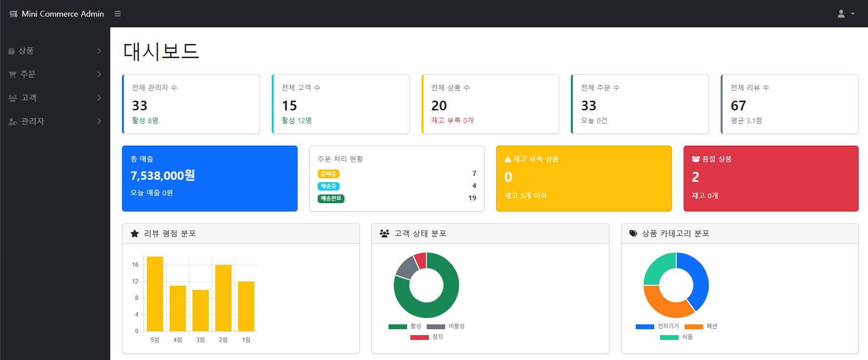
Task: Click the 배송중 status badge
Action: click(328, 186)
